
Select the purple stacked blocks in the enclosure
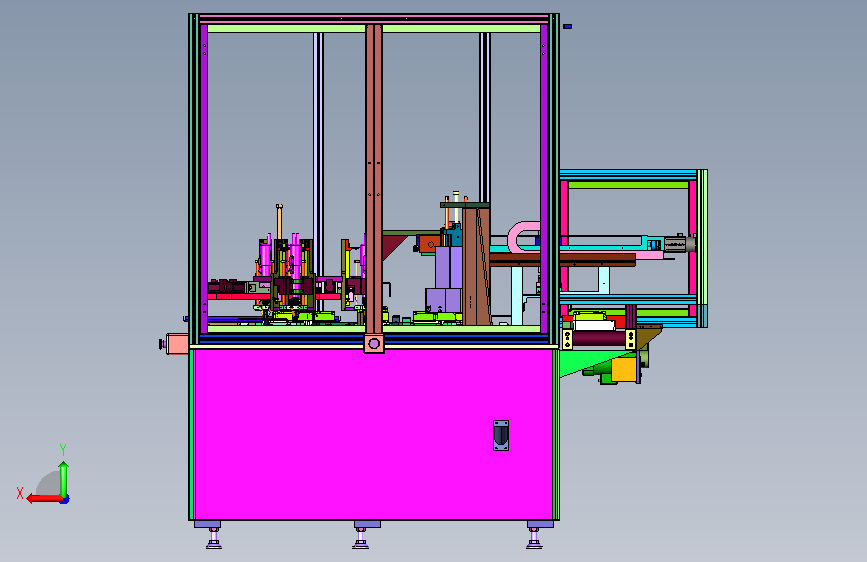(x=445, y=279)
